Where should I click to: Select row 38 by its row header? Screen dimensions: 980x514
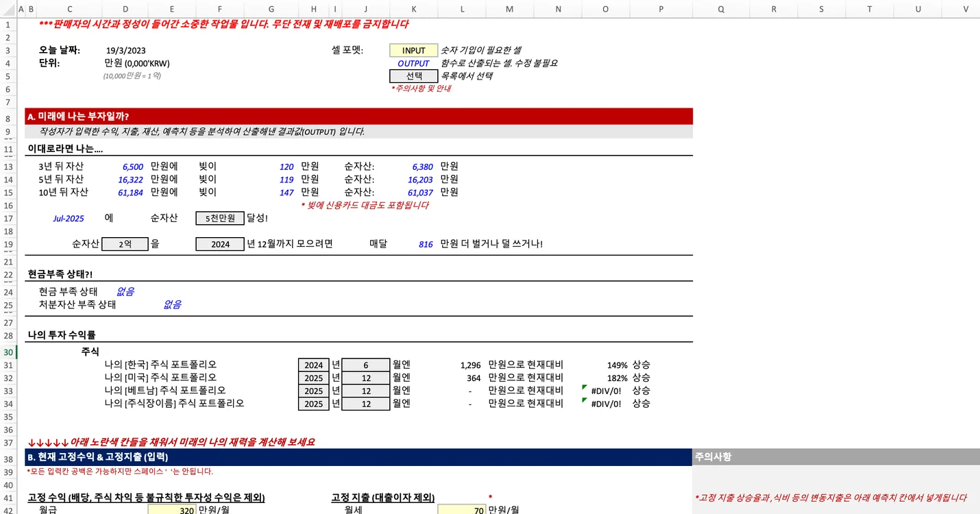(8, 458)
